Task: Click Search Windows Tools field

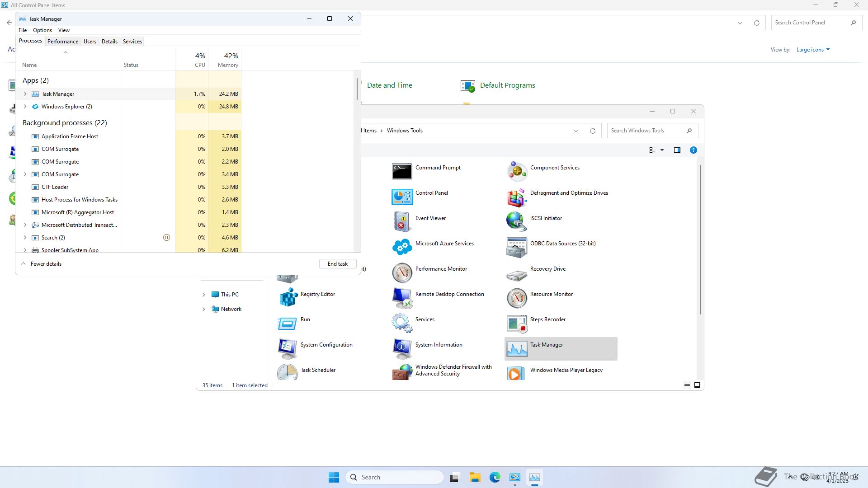Action: [652, 131]
